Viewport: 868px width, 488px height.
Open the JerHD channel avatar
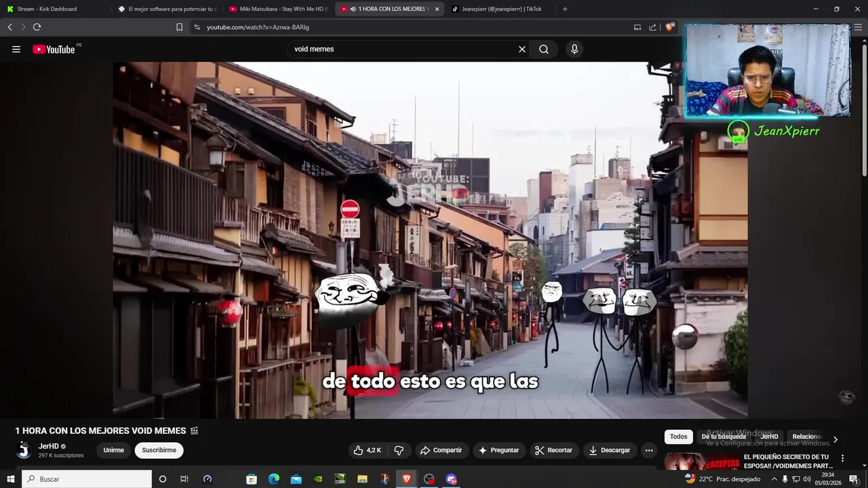point(24,450)
